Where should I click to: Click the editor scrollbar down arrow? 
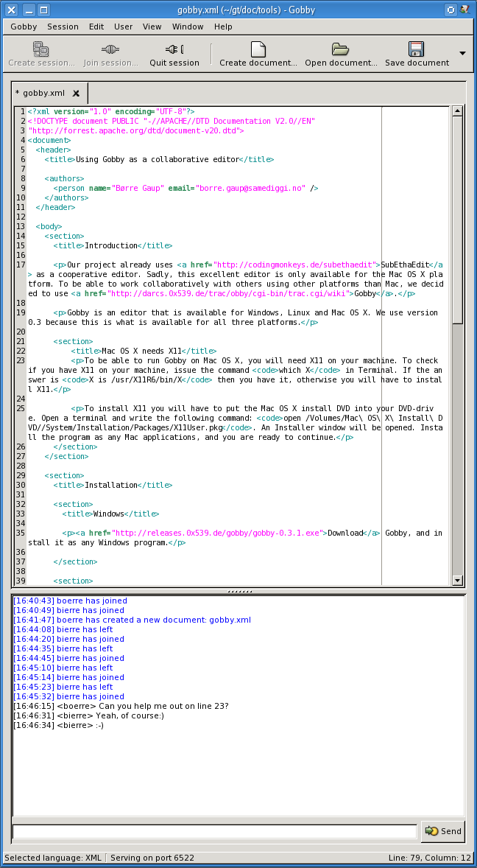tap(457, 580)
